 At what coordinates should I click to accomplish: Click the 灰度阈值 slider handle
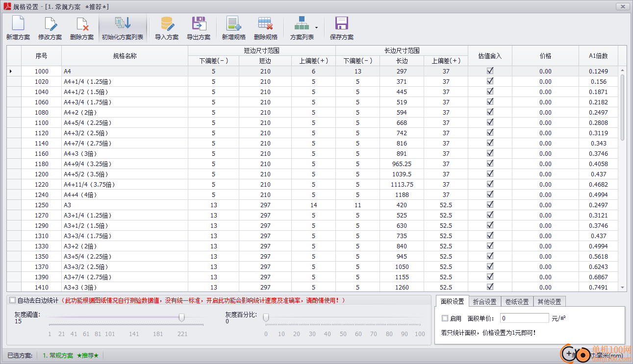[182, 318]
